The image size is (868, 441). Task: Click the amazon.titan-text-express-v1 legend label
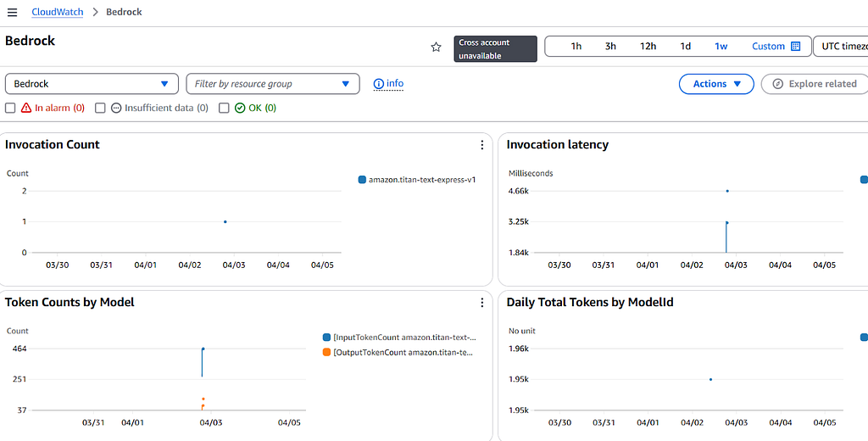coord(422,180)
